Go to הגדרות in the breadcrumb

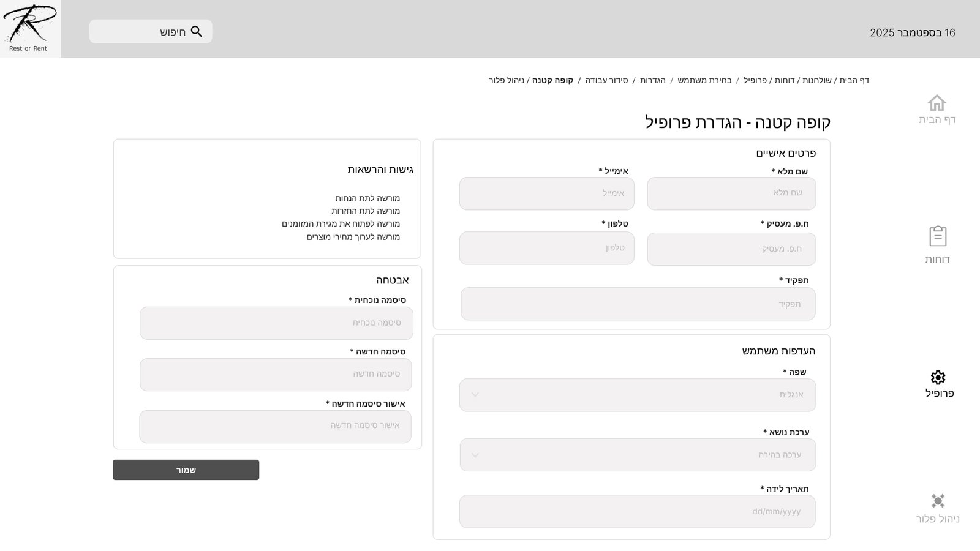click(x=652, y=80)
